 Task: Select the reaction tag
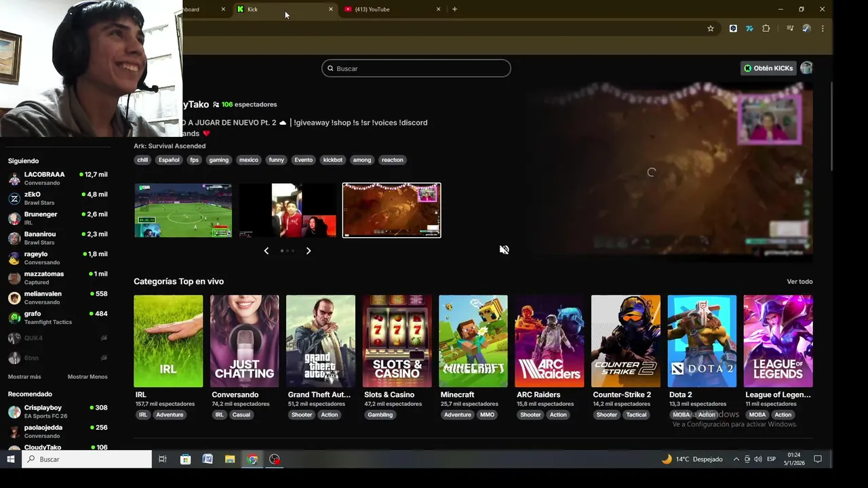393,160
